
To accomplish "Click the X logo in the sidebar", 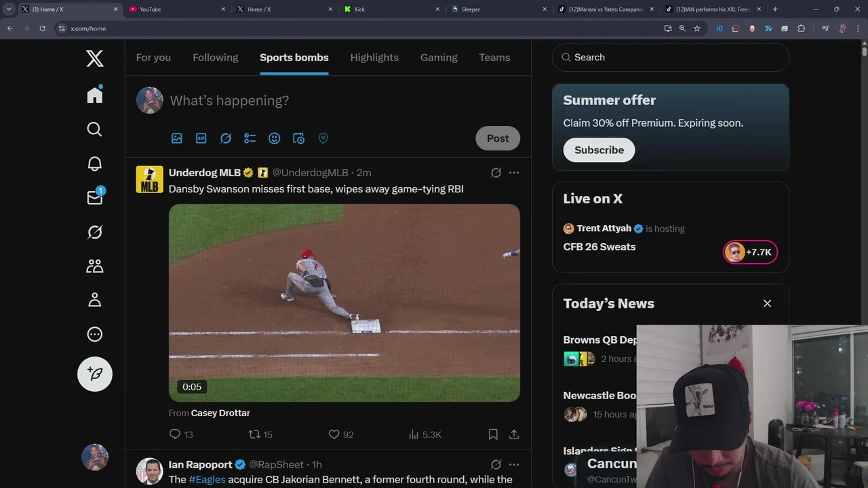I will (x=95, y=58).
